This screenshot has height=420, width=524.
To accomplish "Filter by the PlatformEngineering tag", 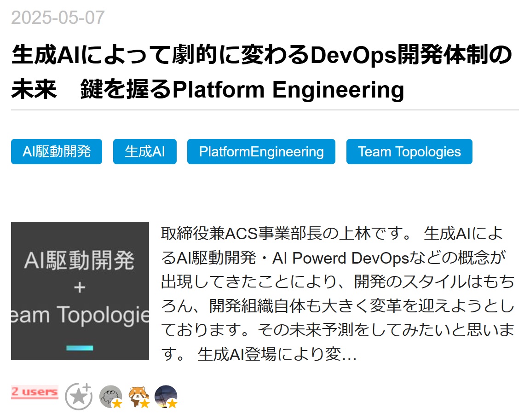I will pos(261,152).
